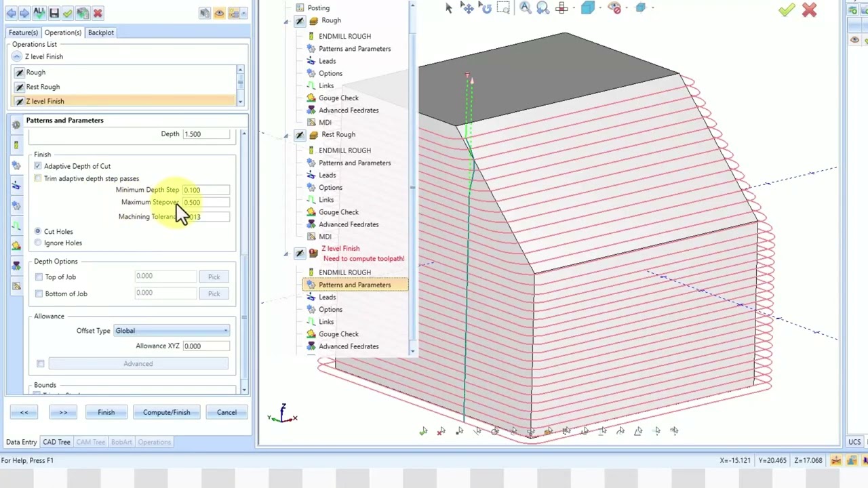This screenshot has width=868, height=488.
Task: Collapse the Z level Finish tree node
Action: coord(286,254)
